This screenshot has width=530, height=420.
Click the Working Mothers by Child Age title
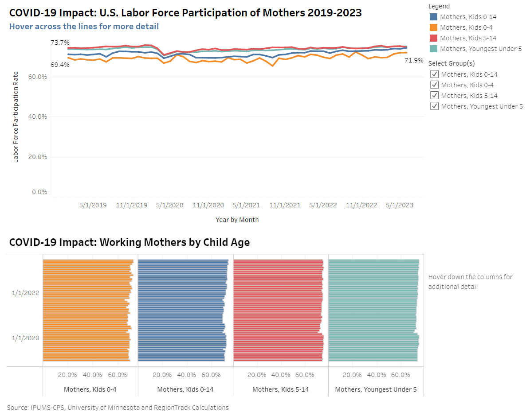129,242
